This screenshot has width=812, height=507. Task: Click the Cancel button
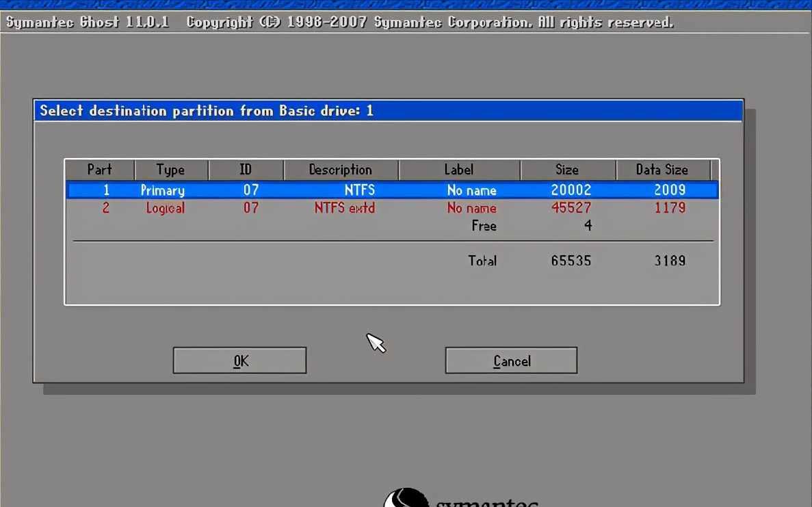coord(511,361)
